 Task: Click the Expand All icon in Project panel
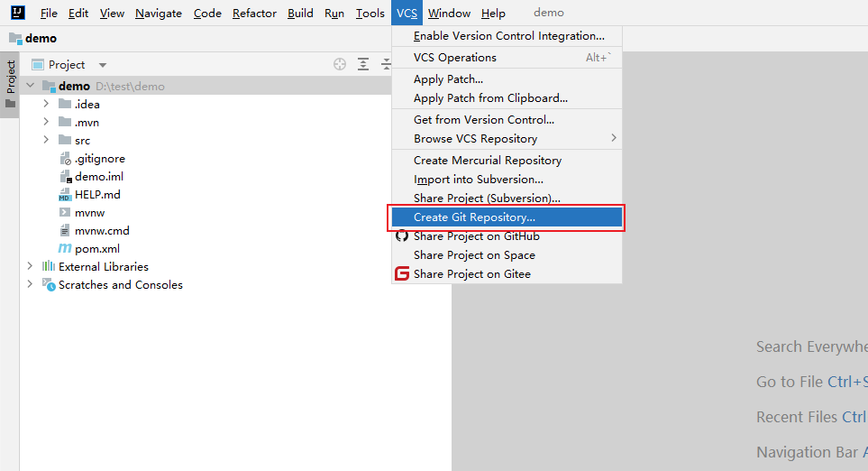363,64
